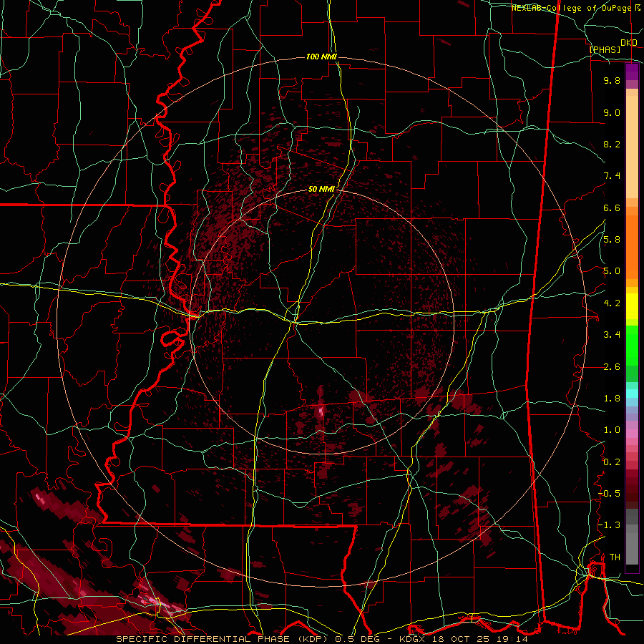Screen dimensions: 644x644
Task: Click the 1.8 legend value
Action: (612, 399)
